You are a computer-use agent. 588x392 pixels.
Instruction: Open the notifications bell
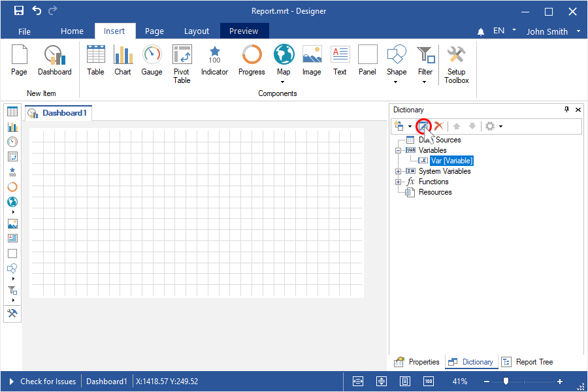click(x=481, y=31)
